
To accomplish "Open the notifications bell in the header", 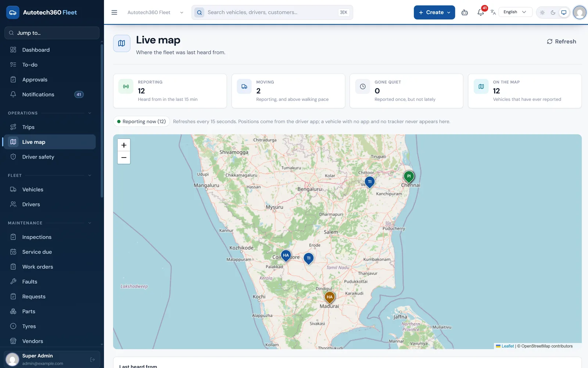I will pyautogui.click(x=481, y=13).
